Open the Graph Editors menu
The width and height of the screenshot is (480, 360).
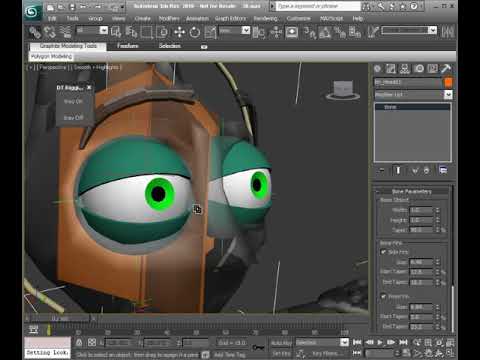point(230,19)
